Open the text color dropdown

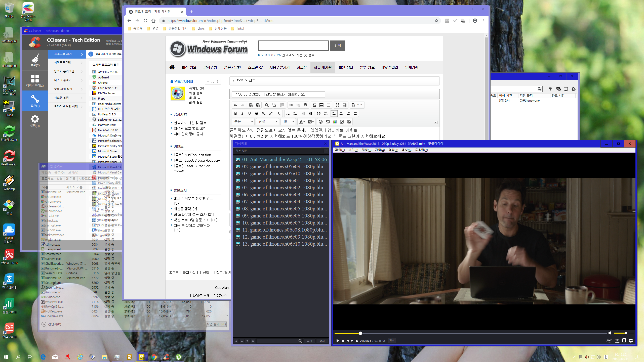(x=302, y=122)
